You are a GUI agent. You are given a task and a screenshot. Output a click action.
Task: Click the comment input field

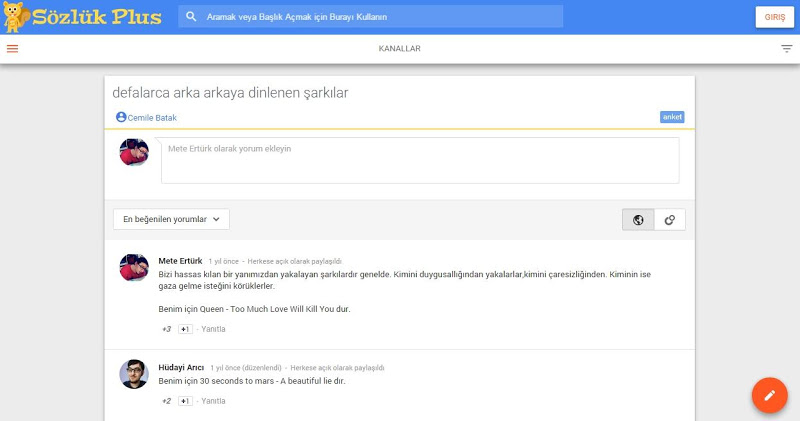coord(420,160)
